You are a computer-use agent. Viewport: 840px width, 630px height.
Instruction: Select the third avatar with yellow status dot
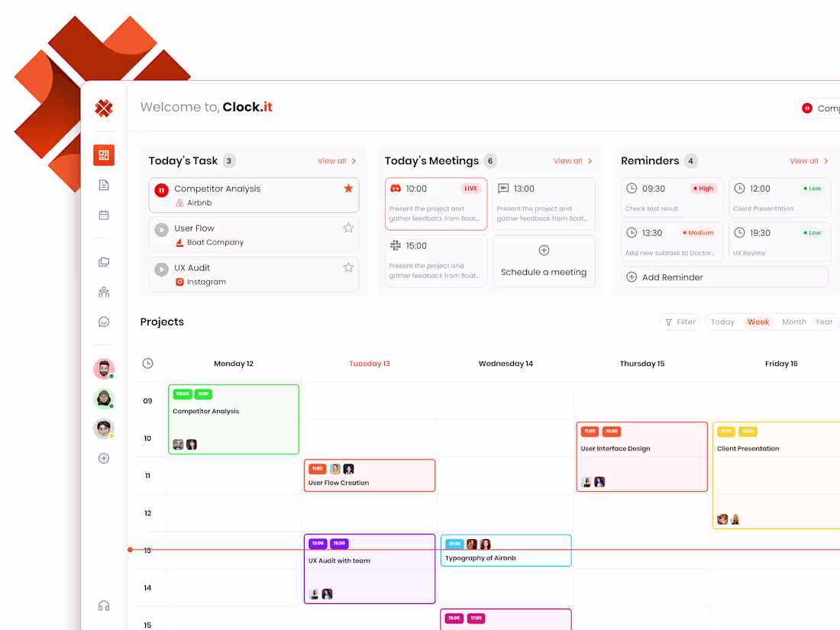click(x=104, y=428)
